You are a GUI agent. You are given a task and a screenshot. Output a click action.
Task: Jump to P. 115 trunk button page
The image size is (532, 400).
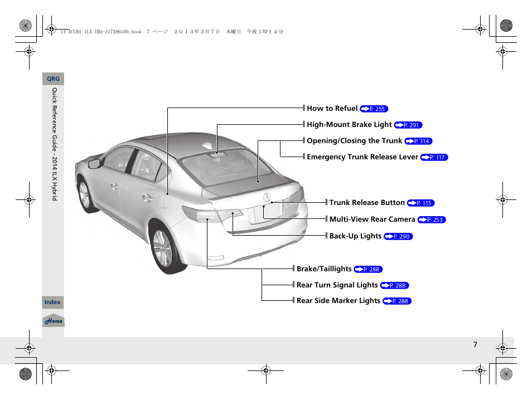[420, 203]
